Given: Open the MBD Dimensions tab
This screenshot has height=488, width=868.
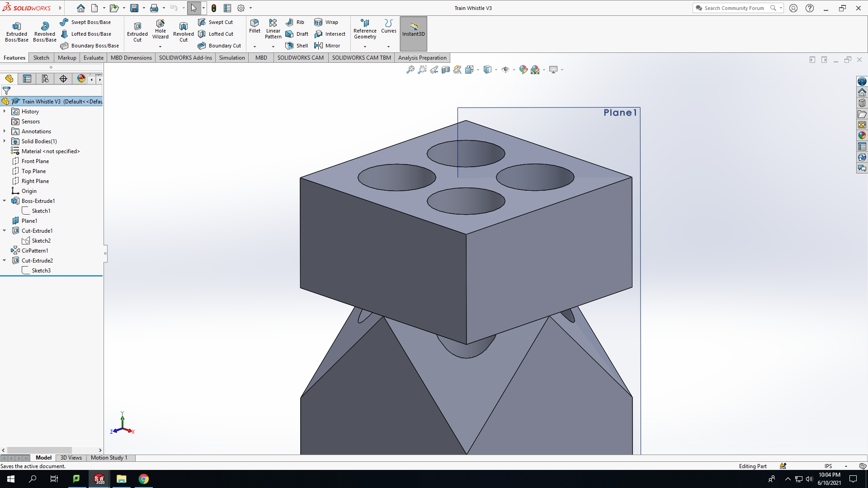Looking at the screenshot, I should (x=131, y=58).
